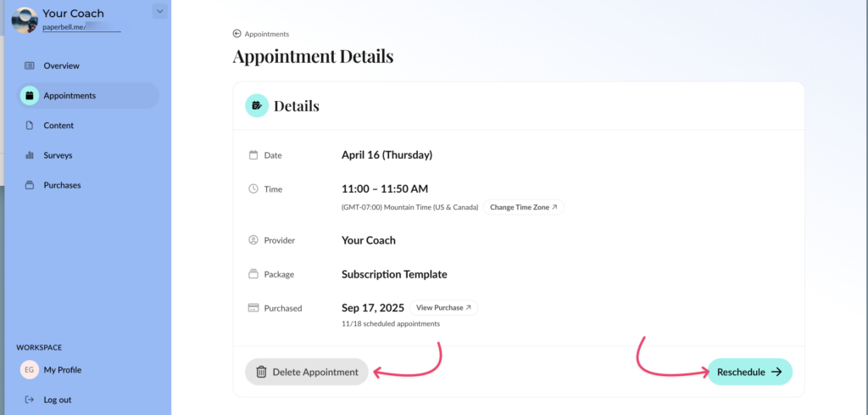This screenshot has width=868, height=415.
Task: Click the Purchases icon in sidebar
Action: tap(30, 185)
